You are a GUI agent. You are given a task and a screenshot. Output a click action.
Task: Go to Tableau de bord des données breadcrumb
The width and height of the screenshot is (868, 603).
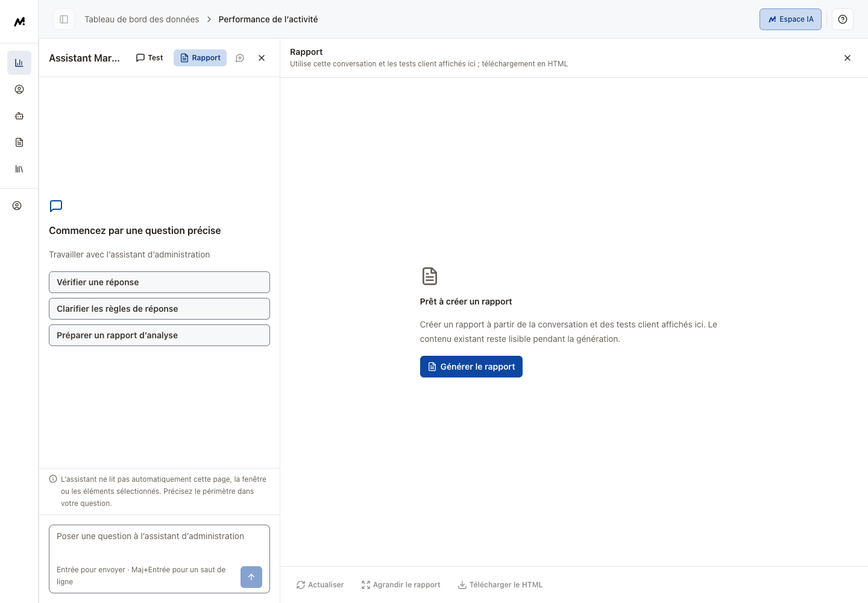tap(142, 19)
